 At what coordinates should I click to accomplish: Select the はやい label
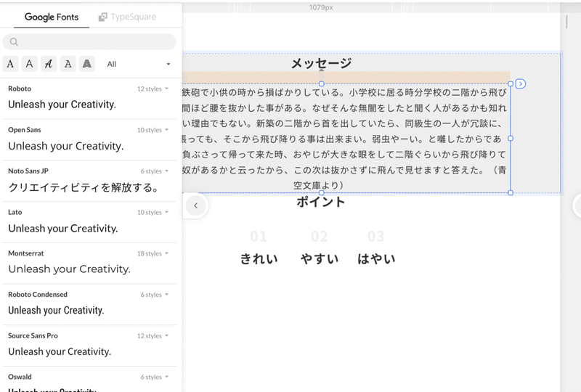(376, 258)
